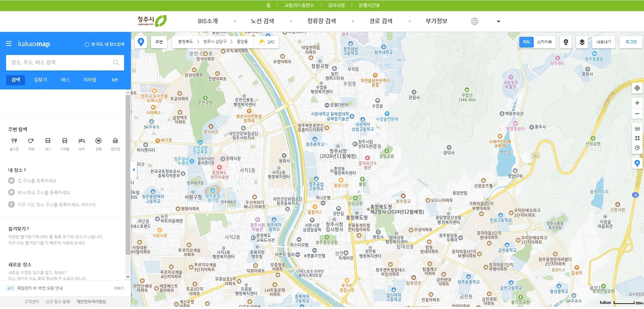The image size is (644, 309).
Task: Expand 내 장소 section
Action: [x=17, y=170]
